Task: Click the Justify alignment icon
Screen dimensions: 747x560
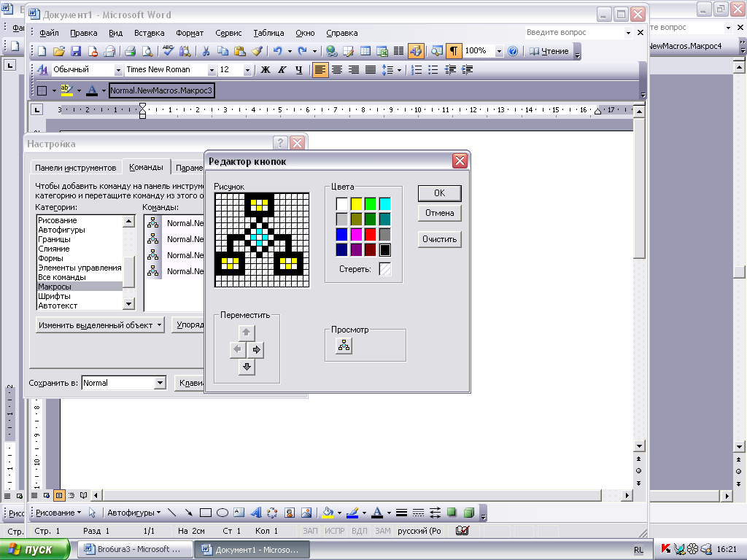Action: tap(370, 70)
